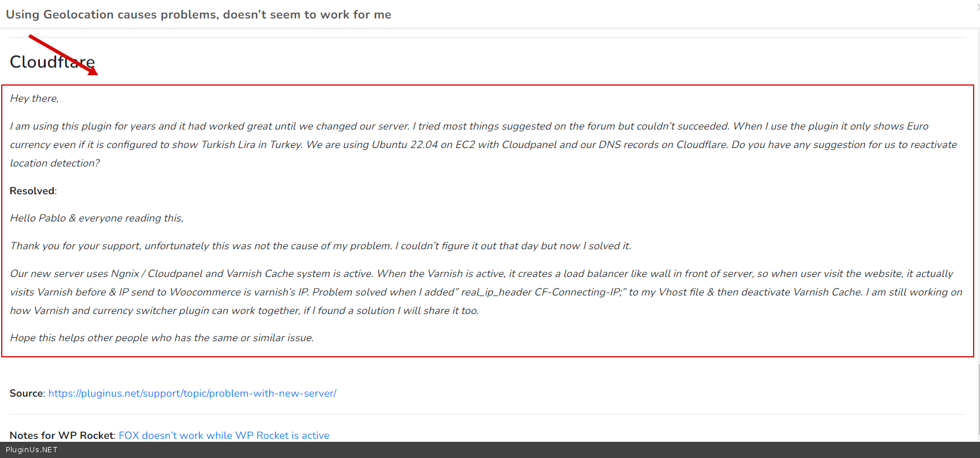Click the scrollbar track above the thumb
This screenshot has height=458, width=980.
[x=978, y=173]
